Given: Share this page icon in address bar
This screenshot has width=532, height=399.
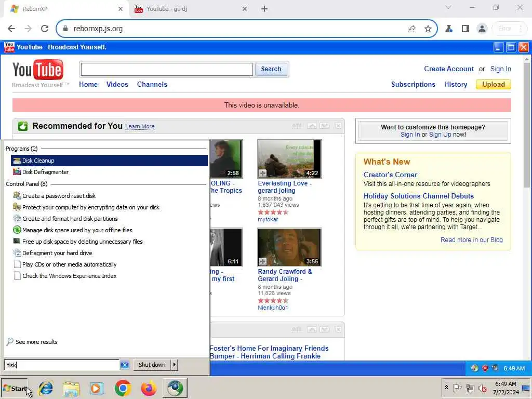Looking at the screenshot, I should click(411, 29).
